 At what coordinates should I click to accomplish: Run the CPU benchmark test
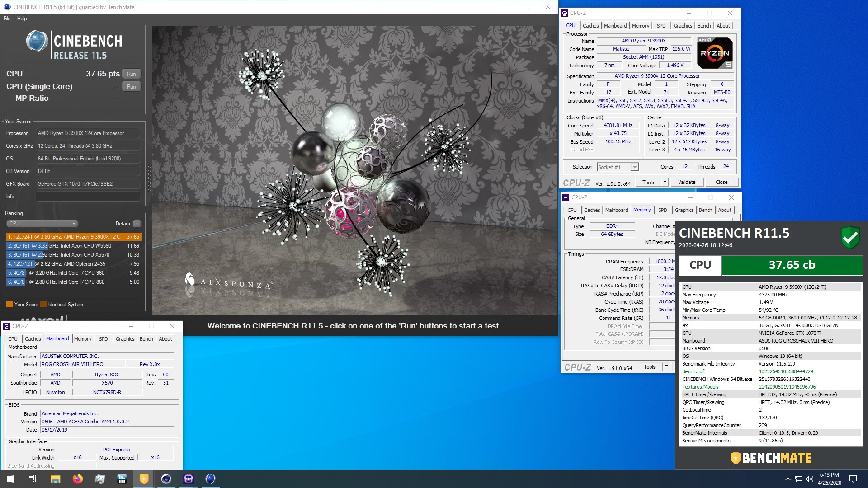click(131, 74)
